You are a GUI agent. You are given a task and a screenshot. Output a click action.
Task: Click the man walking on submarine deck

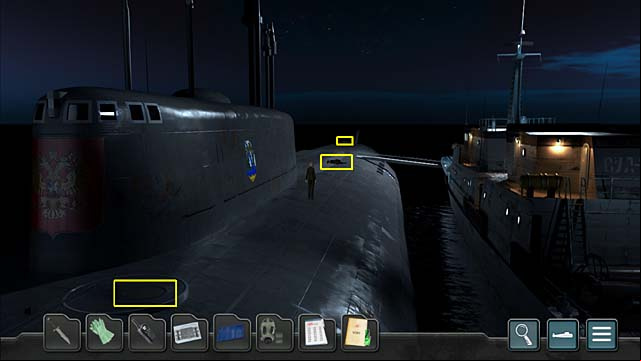[x=311, y=181]
